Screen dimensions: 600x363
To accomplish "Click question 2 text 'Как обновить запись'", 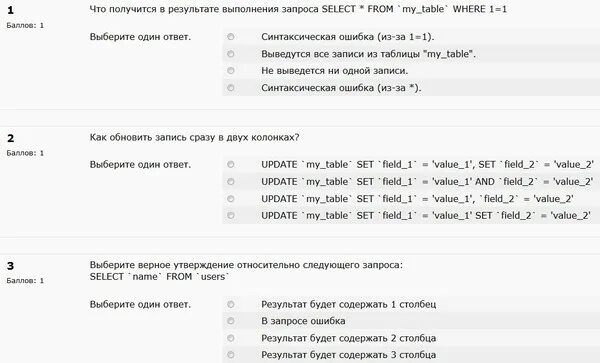I will pos(194,137).
